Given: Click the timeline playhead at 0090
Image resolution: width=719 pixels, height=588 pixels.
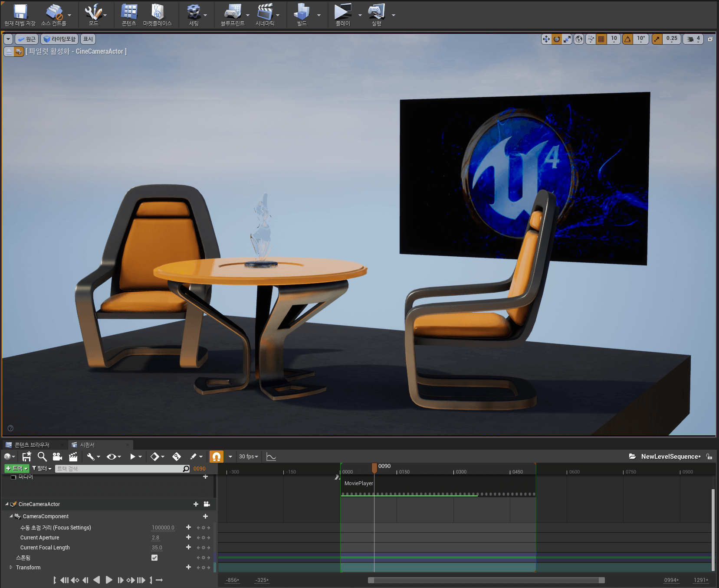Looking at the screenshot, I should 374,468.
